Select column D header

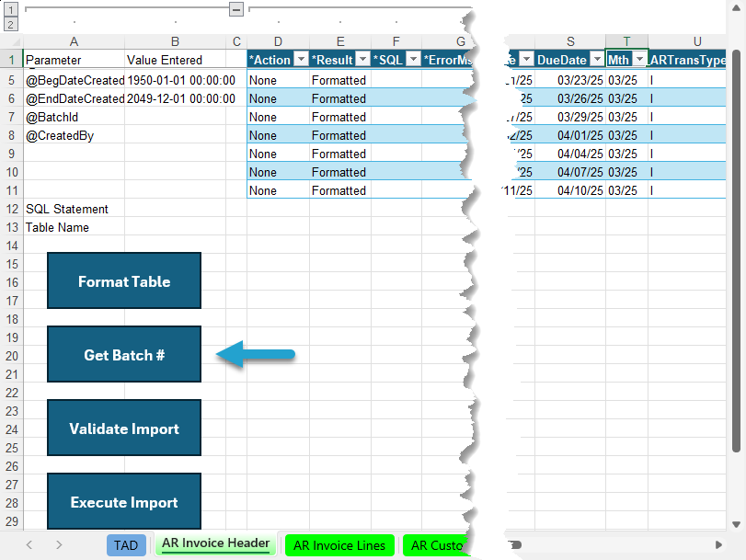pos(279,41)
